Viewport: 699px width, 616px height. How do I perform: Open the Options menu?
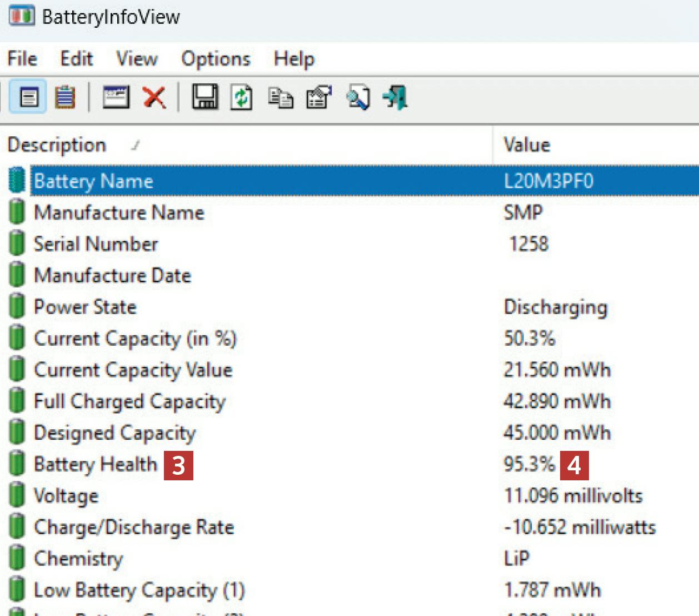pyautogui.click(x=216, y=59)
